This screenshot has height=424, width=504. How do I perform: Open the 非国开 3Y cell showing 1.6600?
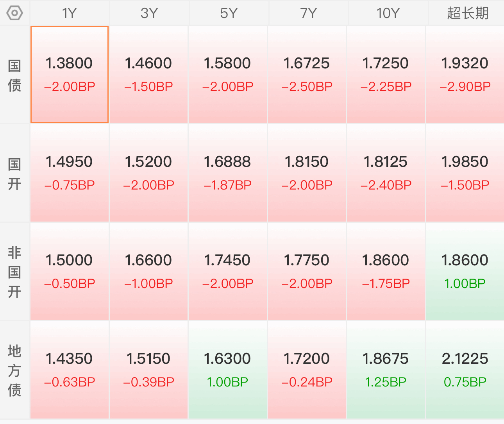tap(148, 272)
